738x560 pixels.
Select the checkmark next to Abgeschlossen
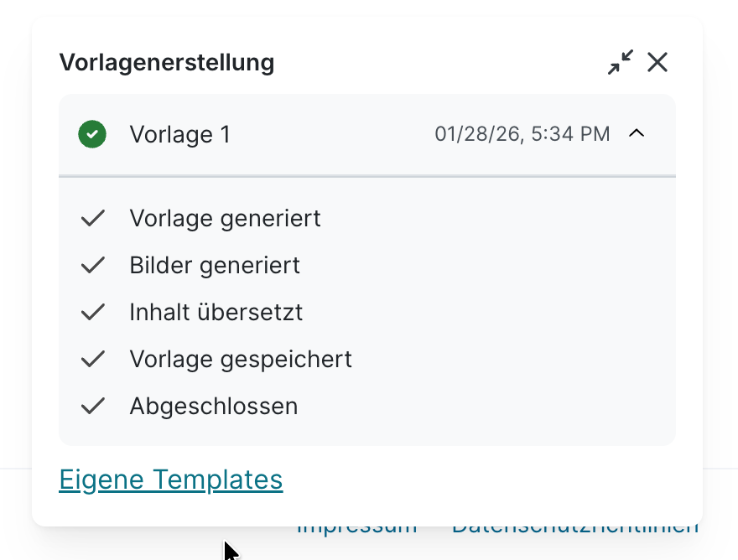click(x=92, y=406)
